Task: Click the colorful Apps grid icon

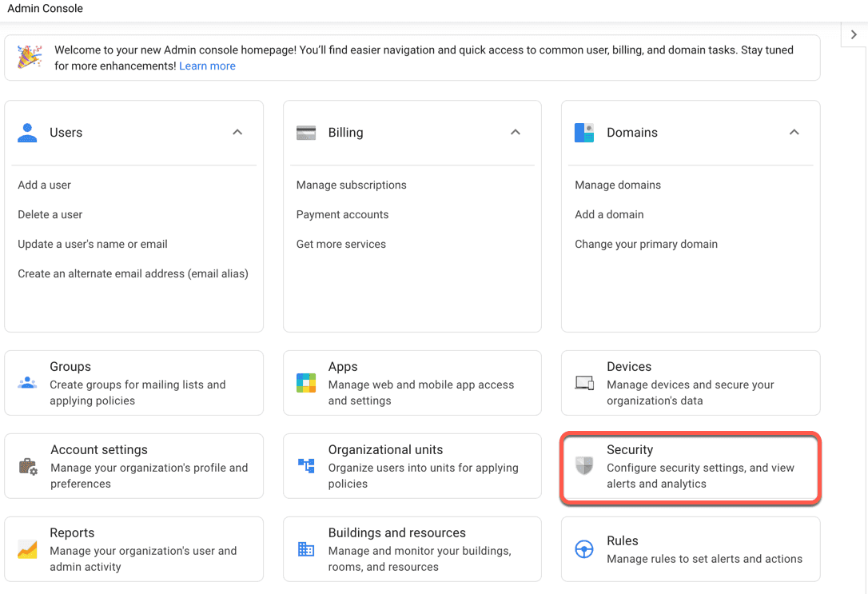Action: pyautogui.click(x=306, y=383)
